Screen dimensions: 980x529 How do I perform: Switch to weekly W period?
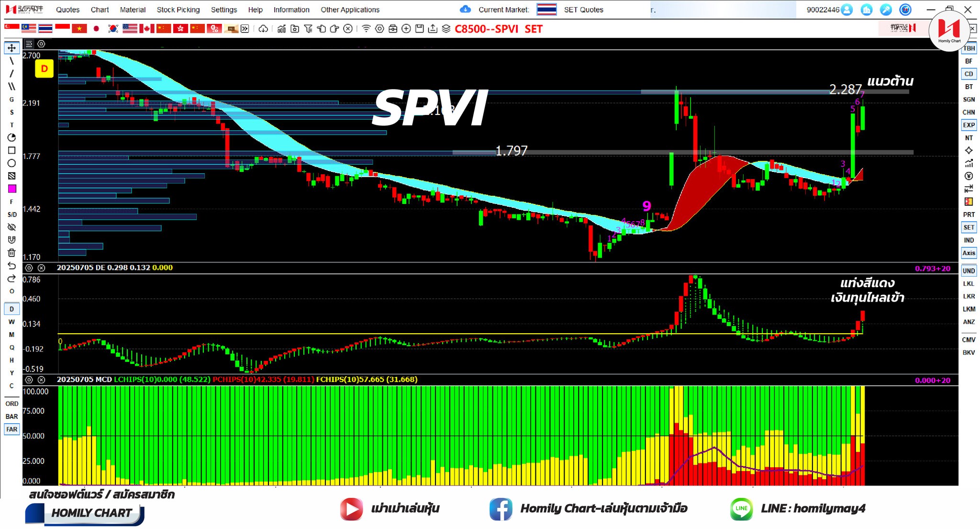click(11, 322)
